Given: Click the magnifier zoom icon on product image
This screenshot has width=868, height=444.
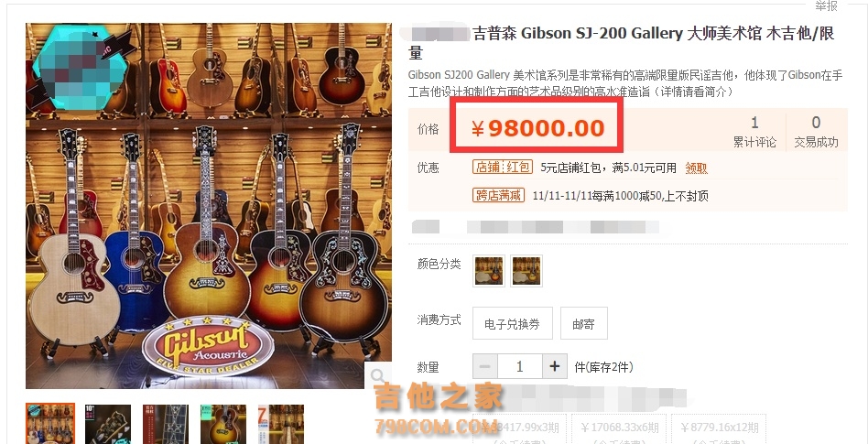Looking at the screenshot, I should 378,376.
